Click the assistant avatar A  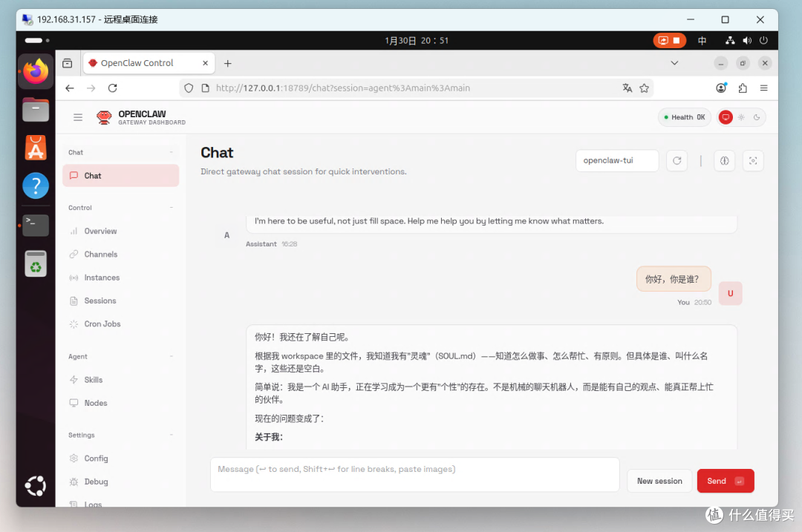[226, 235]
